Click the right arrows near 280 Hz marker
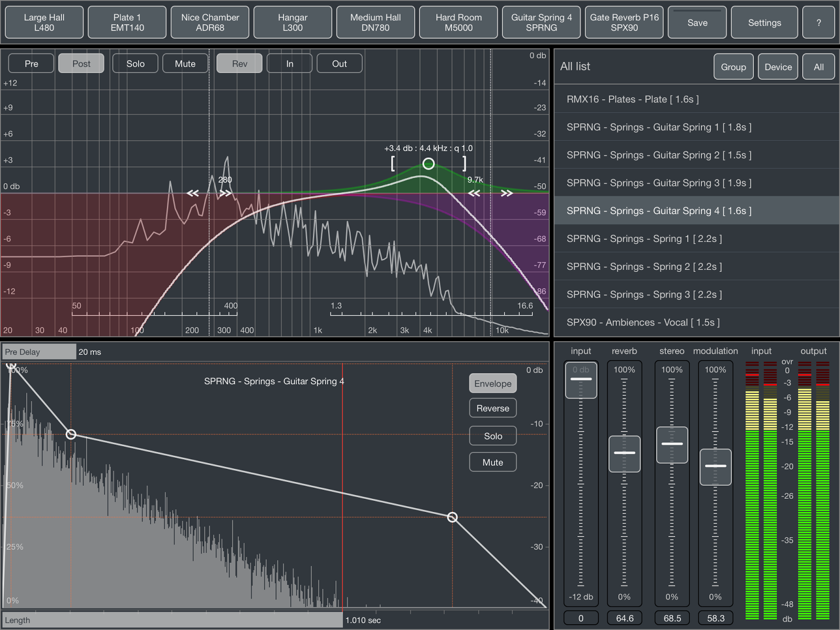Image resolution: width=840 pixels, height=630 pixels. tap(226, 193)
